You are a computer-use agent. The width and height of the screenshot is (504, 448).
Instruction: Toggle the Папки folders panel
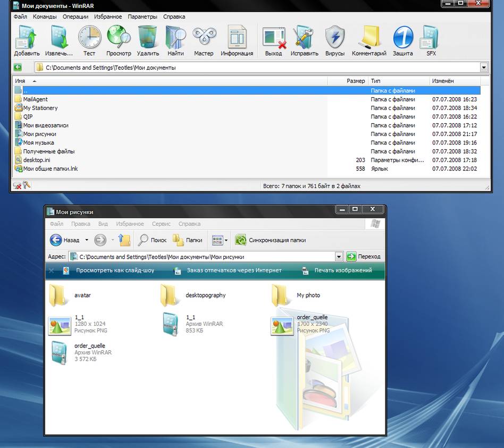[187, 240]
